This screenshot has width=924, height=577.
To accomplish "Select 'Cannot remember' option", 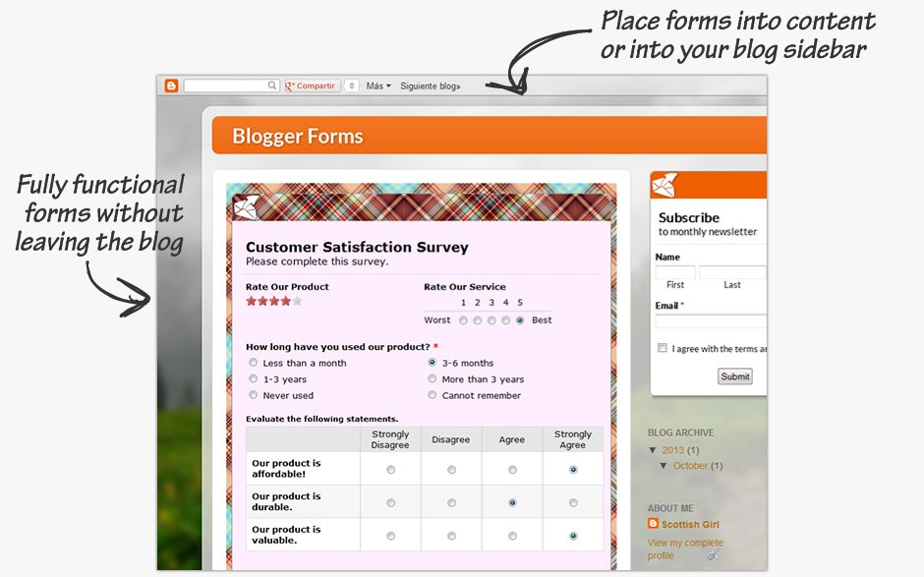I will point(433,395).
